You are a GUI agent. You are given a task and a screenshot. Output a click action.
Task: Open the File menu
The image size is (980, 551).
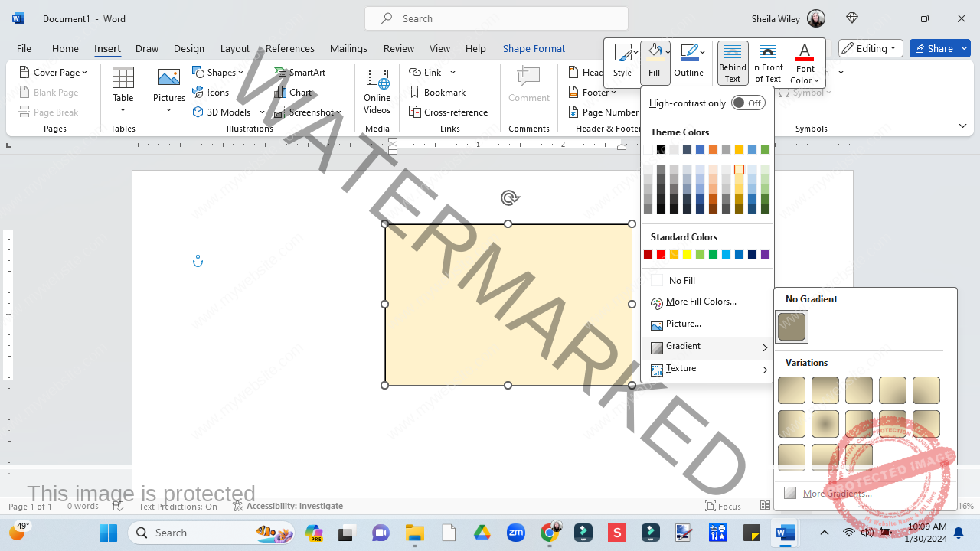click(24, 48)
